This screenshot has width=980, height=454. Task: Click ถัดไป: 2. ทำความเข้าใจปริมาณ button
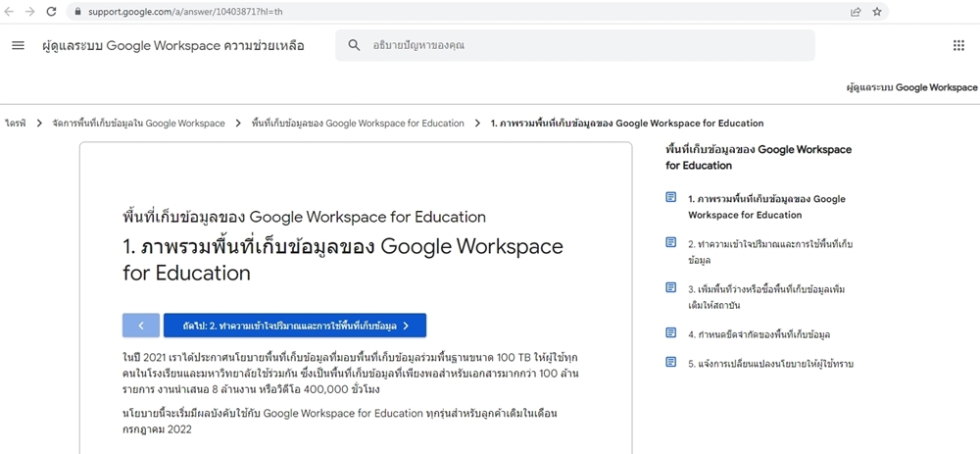click(295, 326)
